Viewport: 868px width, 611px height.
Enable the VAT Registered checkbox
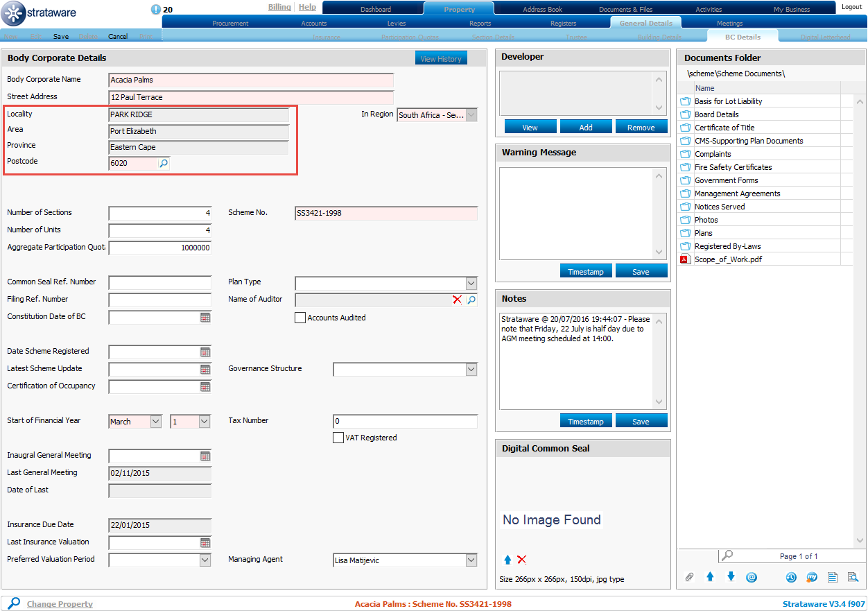[338, 438]
